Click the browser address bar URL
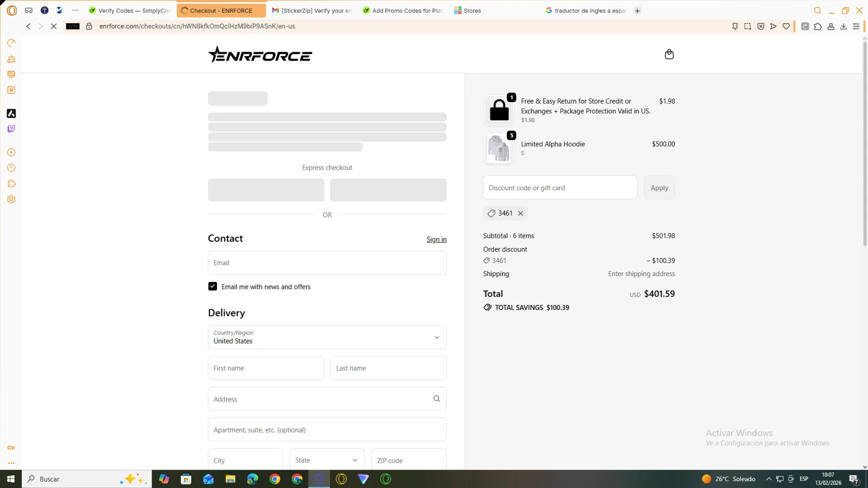Screen dimensions: 868x488 (197, 27)
